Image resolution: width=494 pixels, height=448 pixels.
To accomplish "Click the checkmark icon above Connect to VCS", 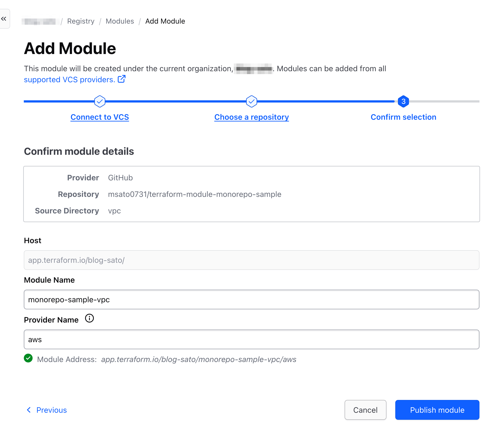I will [x=100, y=101].
